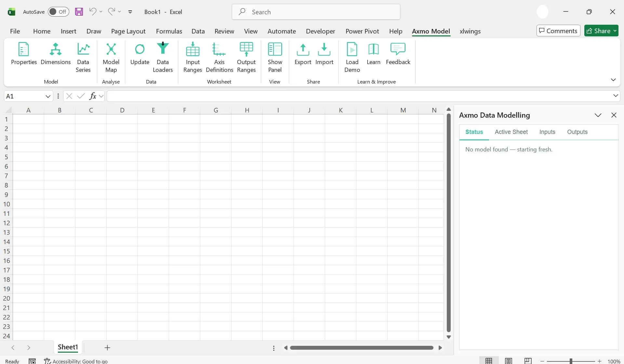624x364 pixels.
Task: Switch to Page Layout view in status bar
Action: click(509, 361)
